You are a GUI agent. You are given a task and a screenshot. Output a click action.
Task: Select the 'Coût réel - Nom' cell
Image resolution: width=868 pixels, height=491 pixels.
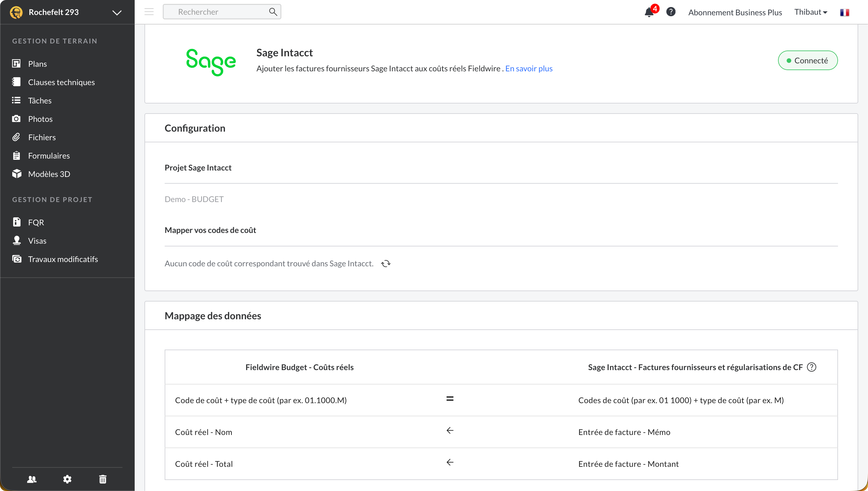pos(204,432)
